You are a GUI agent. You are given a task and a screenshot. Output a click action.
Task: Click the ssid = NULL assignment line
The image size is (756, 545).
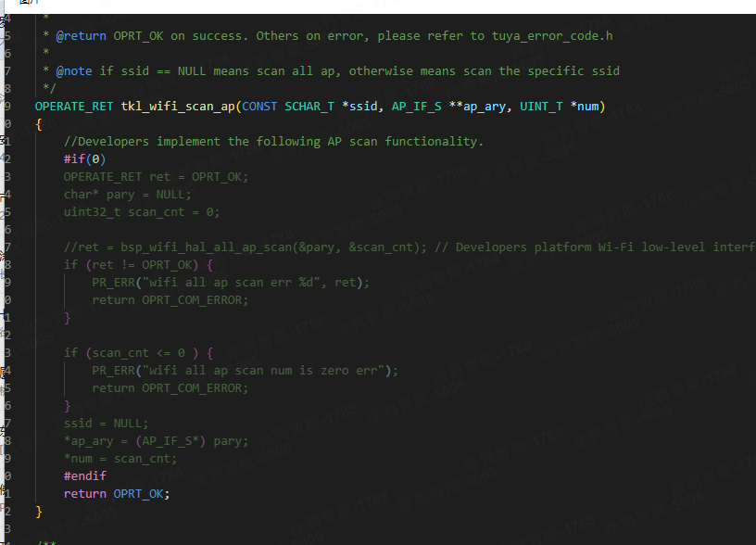tap(106, 423)
